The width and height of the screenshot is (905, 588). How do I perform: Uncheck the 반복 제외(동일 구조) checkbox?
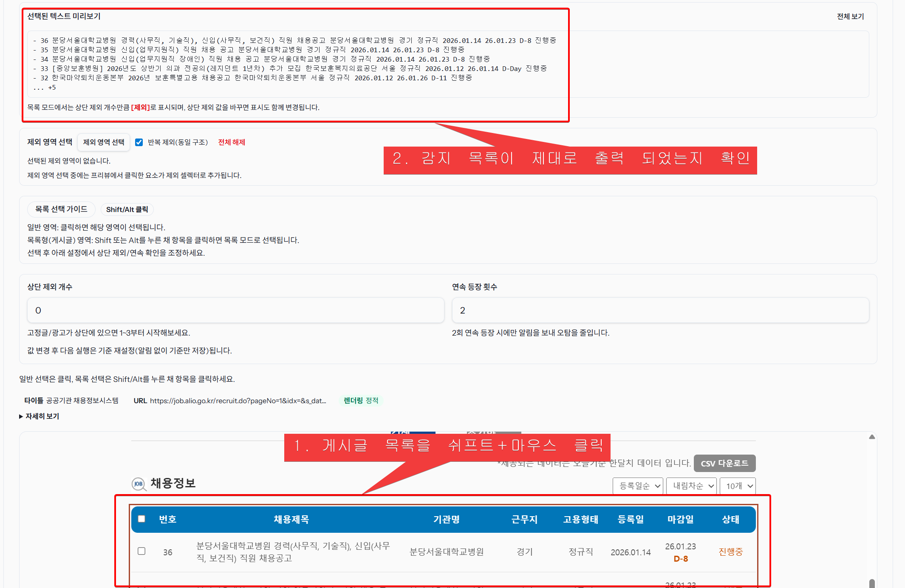coord(139,142)
